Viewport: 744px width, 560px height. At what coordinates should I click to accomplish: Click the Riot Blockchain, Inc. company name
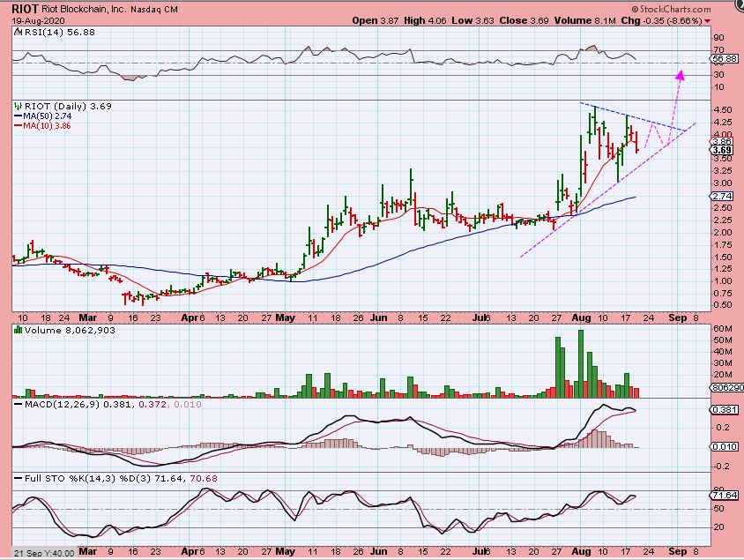(83, 9)
